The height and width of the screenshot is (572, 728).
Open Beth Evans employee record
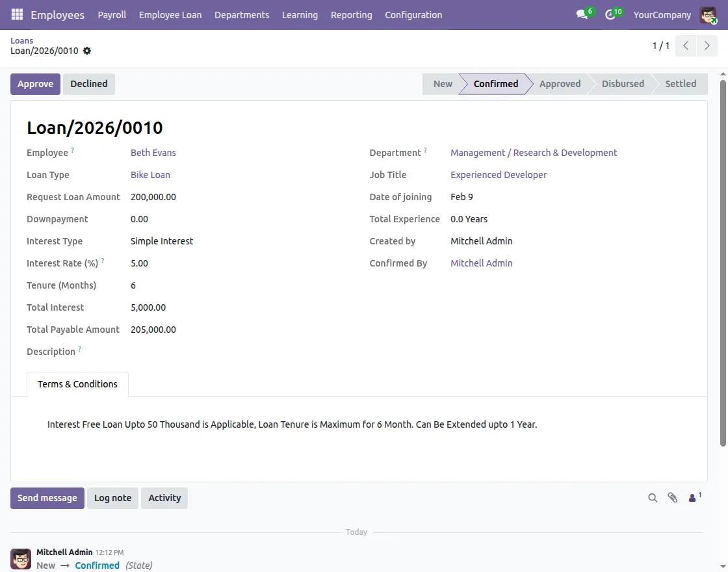coord(153,152)
